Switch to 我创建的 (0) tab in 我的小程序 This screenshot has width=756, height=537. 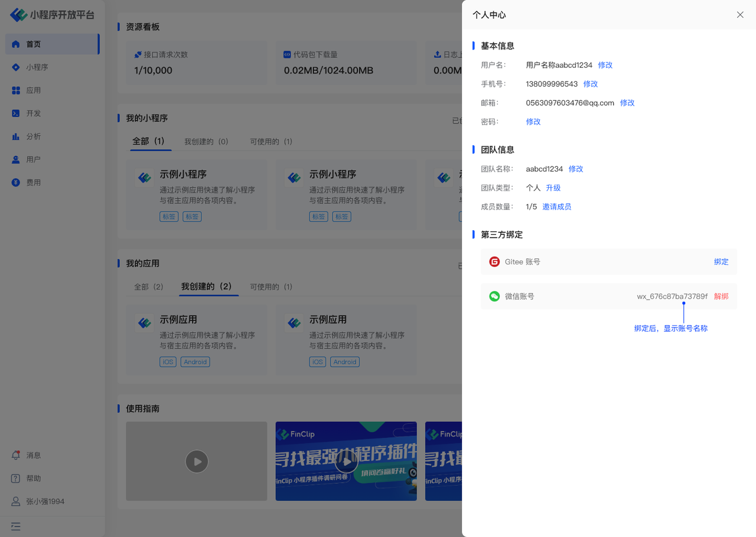tap(206, 142)
